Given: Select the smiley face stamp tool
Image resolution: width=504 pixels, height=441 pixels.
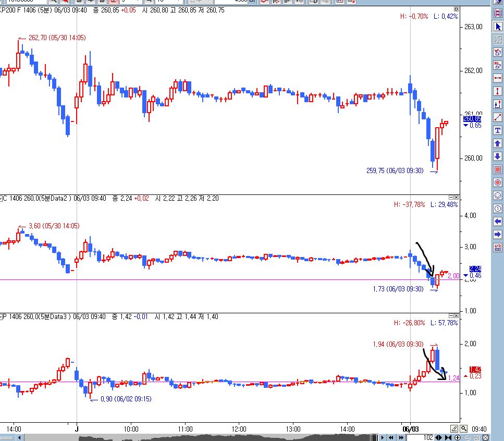Looking at the screenshot, I should coord(498,195).
